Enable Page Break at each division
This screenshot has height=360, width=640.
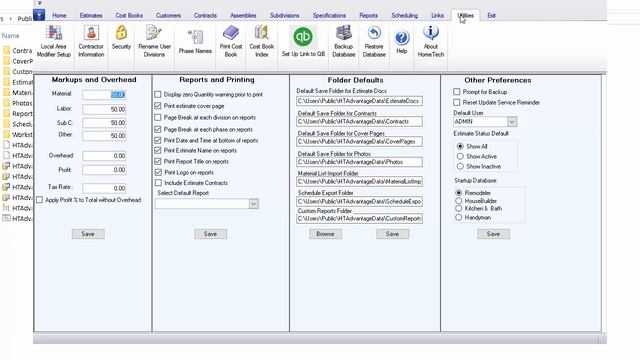click(158, 118)
